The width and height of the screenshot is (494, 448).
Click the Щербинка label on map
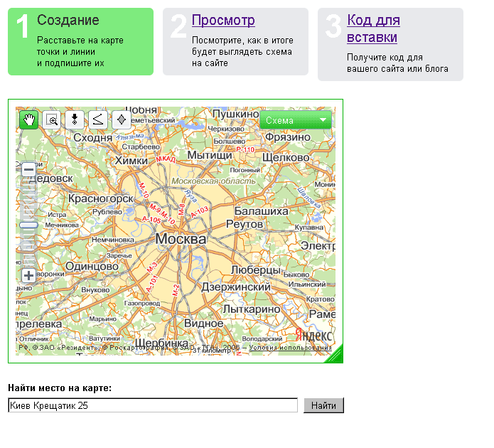(x=161, y=343)
